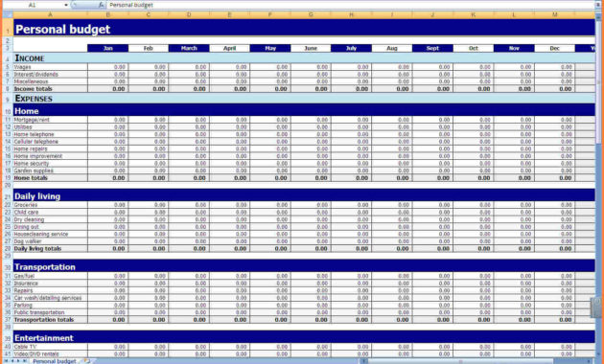Select column D header

coord(189,14)
